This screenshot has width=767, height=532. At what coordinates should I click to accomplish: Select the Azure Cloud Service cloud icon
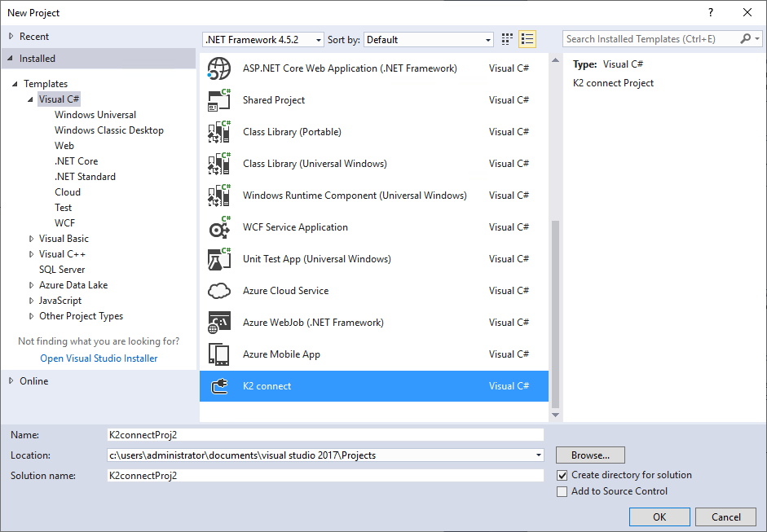[x=218, y=291]
